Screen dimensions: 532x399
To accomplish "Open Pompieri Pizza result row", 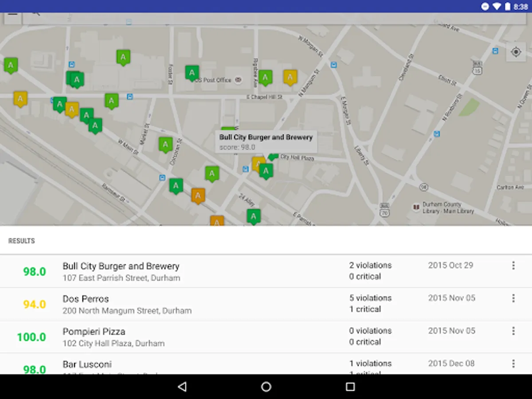I will coord(266,337).
